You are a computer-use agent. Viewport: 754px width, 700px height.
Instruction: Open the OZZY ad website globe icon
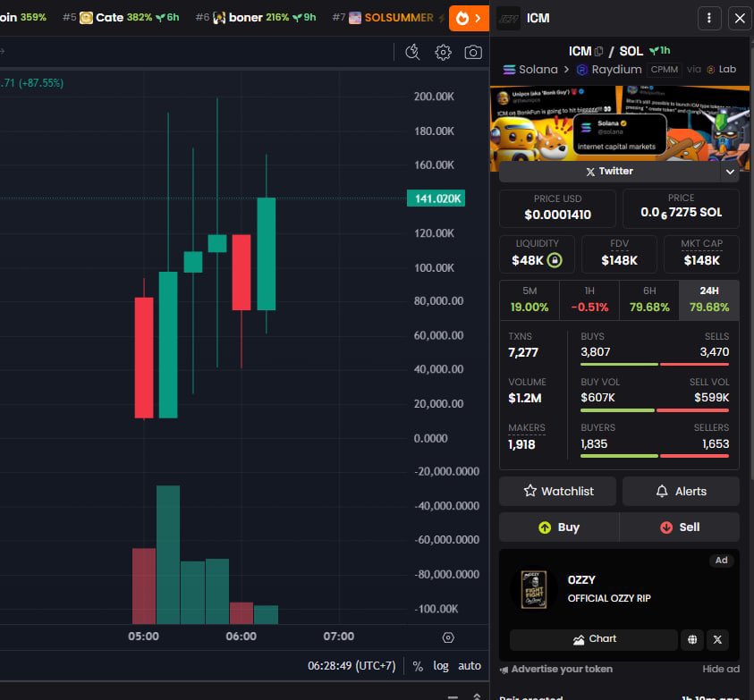[x=692, y=639]
